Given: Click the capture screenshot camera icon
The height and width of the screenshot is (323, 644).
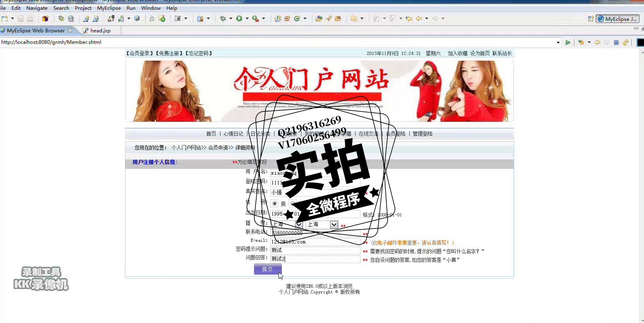Looking at the screenshot, I should pyautogui.click(x=178, y=18).
